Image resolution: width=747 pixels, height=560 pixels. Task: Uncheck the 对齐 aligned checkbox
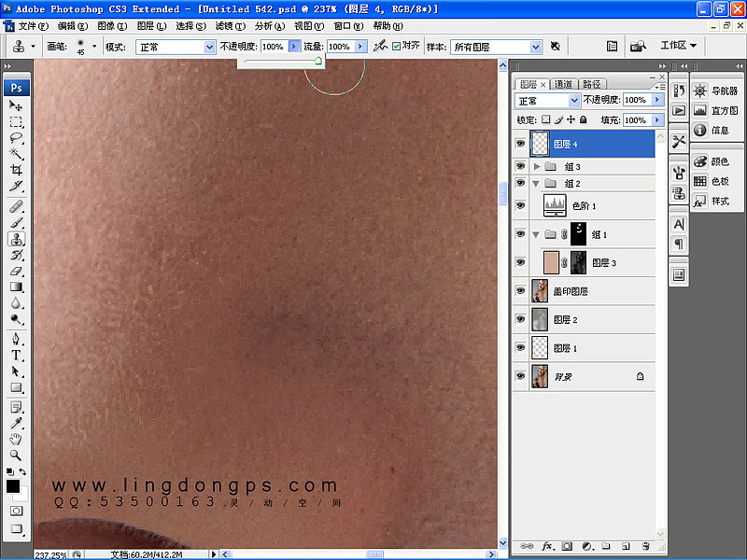tap(396, 46)
